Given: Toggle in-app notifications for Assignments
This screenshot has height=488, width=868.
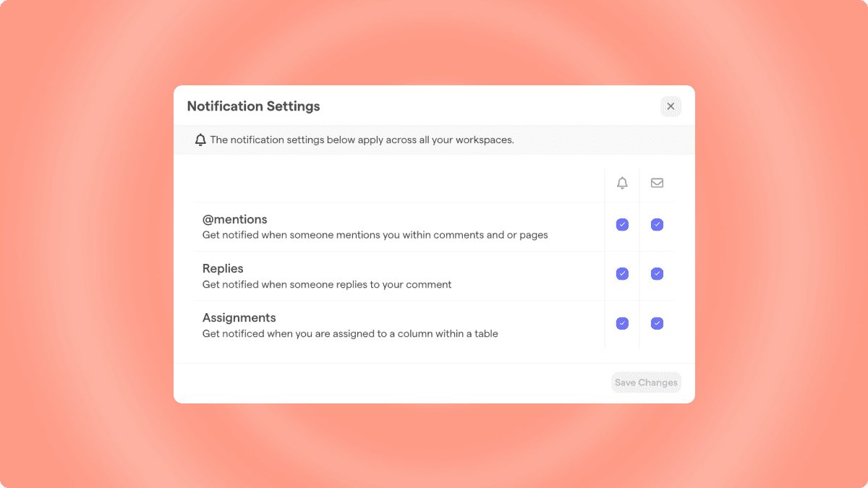Looking at the screenshot, I should click(x=622, y=323).
